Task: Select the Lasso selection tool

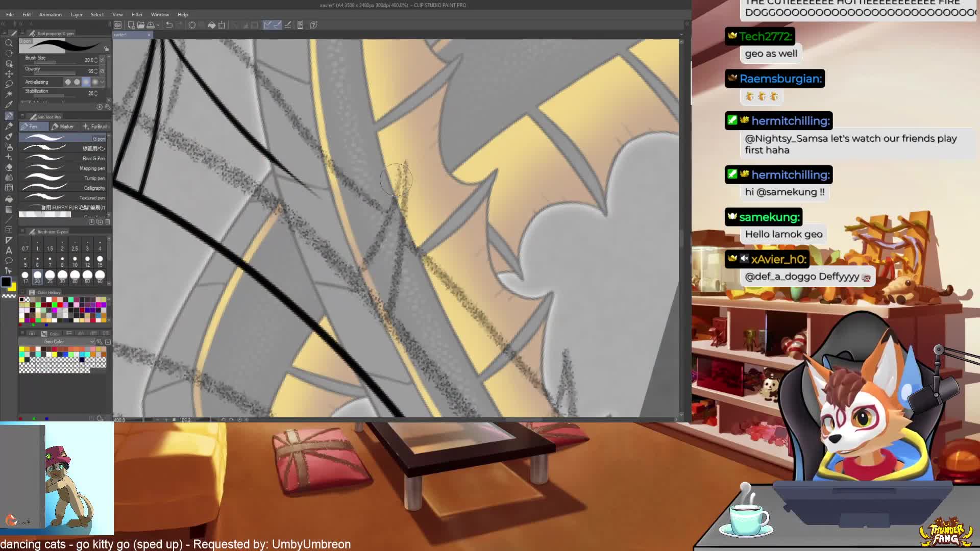Action: (9, 84)
